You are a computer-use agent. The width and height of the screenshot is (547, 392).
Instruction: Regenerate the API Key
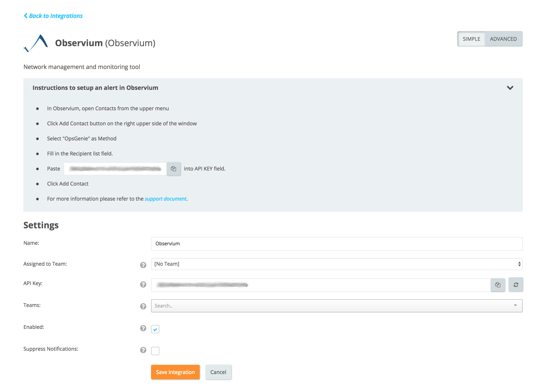click(516, 285)
